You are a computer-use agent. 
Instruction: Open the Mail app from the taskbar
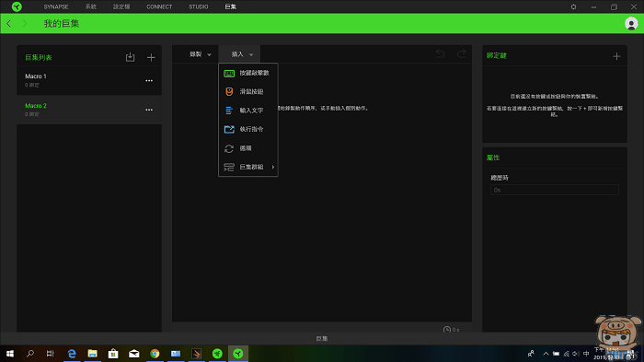point(134,354)
